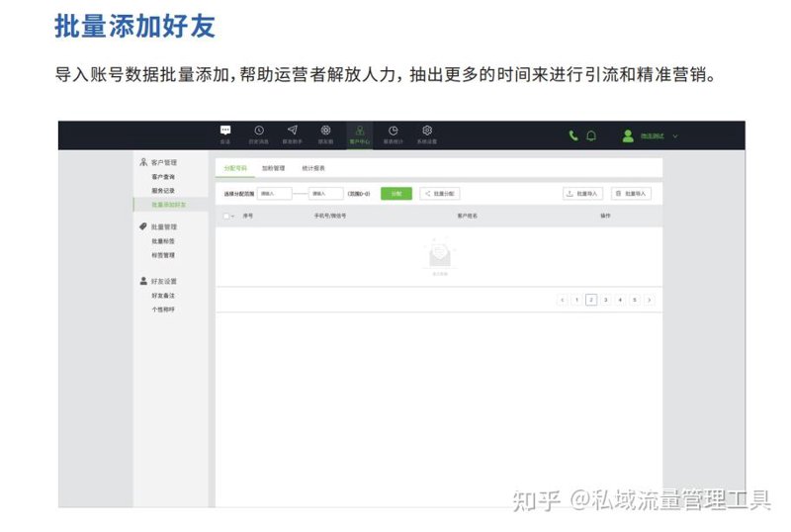Open dropdown arrow beside header checkbox
This screenshot has height=532, width=791.
232,216
